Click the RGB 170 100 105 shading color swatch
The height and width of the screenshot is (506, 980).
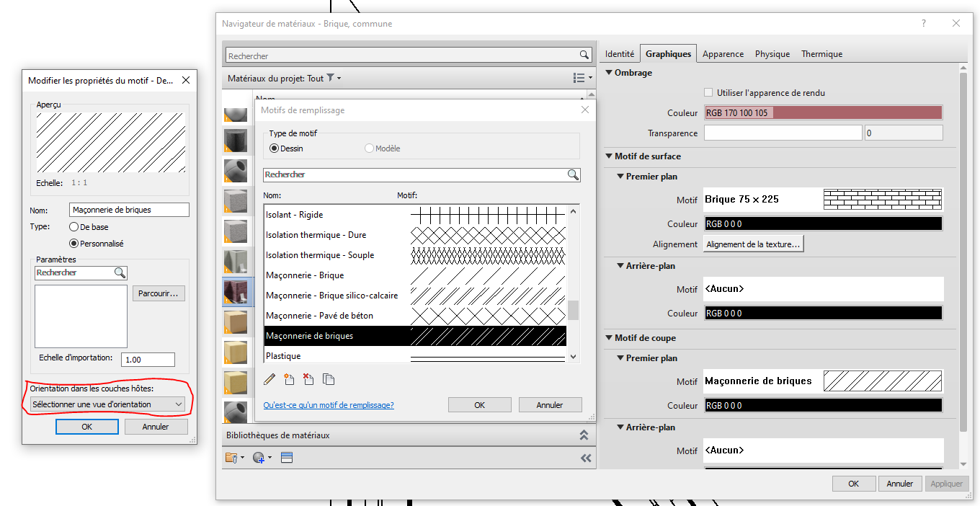823,113
